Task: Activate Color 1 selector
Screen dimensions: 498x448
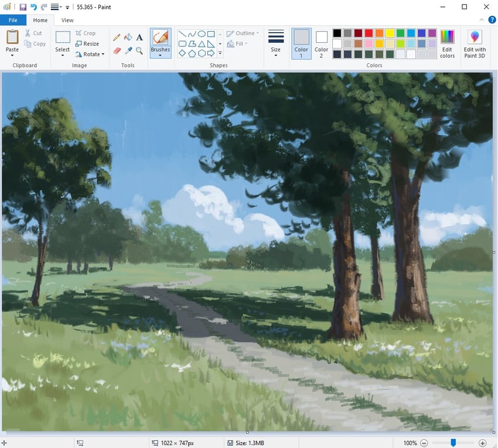Action: coord(301,44)
